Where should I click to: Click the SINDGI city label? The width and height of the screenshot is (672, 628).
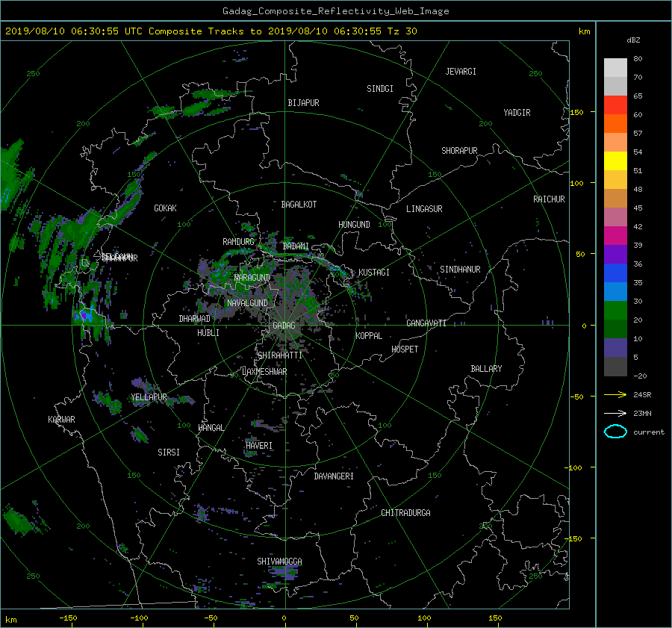click(380, 89)
